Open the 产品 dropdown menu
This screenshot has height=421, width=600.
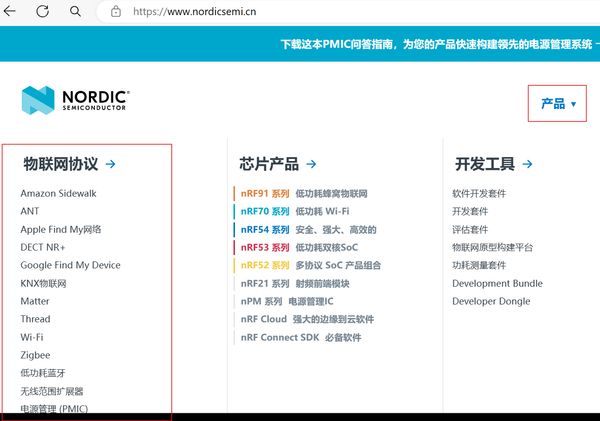click(557, 103)
